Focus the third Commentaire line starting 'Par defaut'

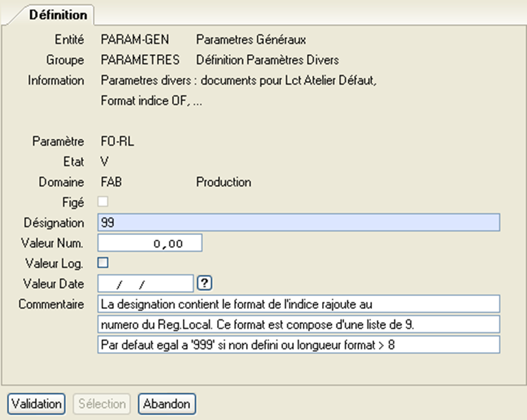[299, 344]
